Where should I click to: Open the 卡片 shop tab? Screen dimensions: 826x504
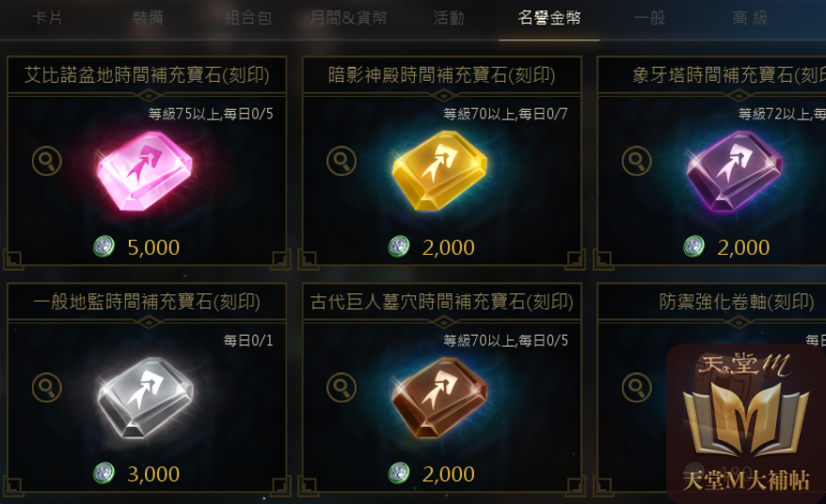(47, 18)
